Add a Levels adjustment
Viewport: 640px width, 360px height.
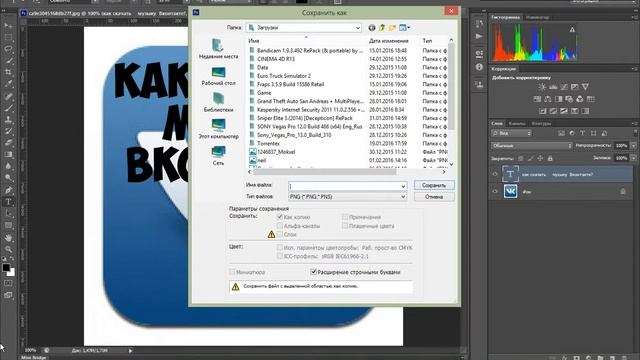click(553, 87)
